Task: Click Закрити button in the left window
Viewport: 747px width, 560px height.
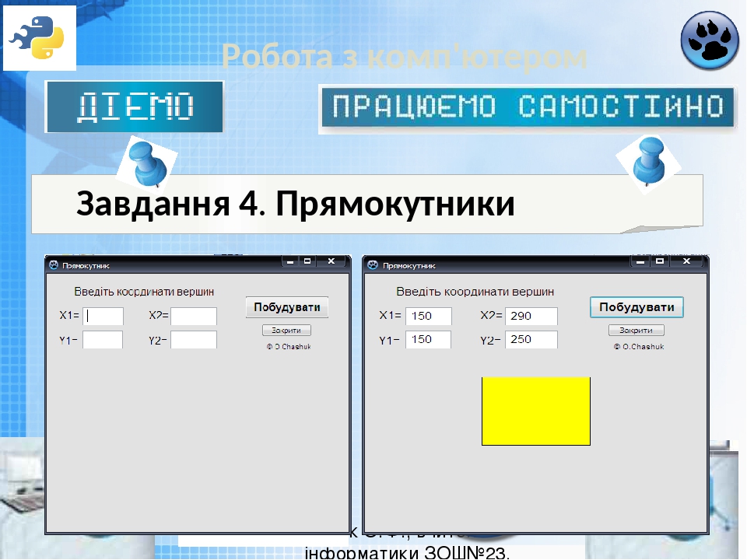Action: pyautogui.click(x=286, y=331)
